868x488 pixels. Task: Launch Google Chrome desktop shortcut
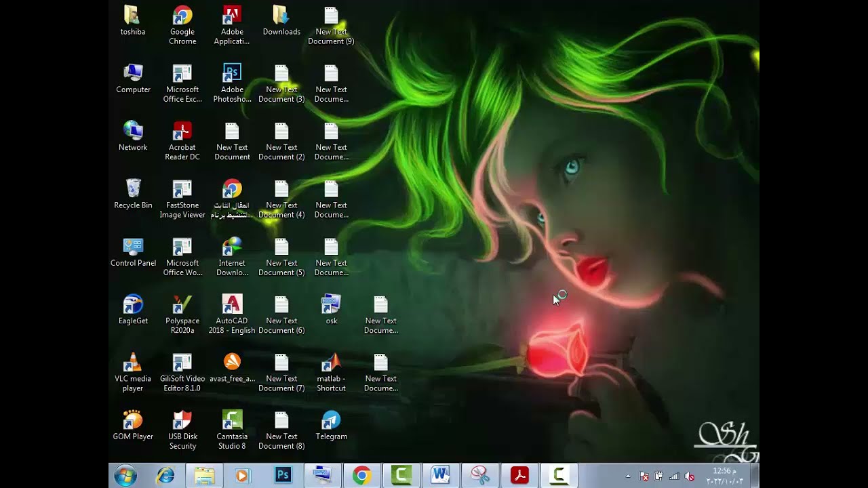[182, 25]
